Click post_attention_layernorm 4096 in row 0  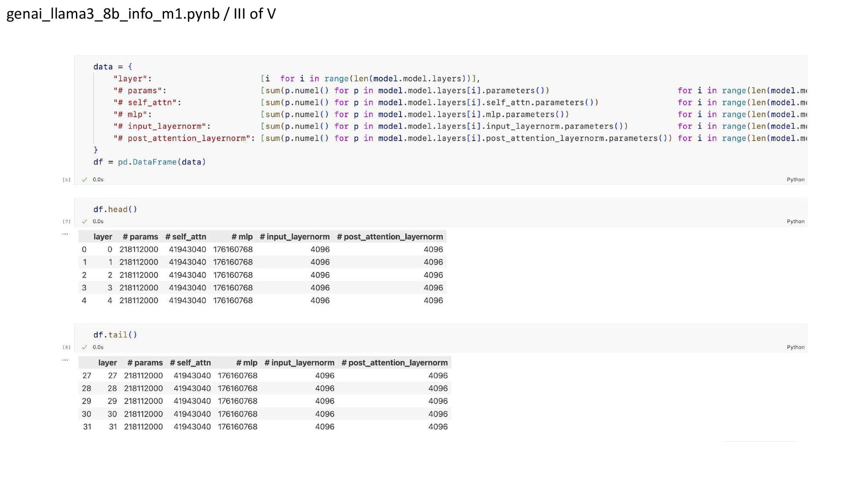(433, 249)
